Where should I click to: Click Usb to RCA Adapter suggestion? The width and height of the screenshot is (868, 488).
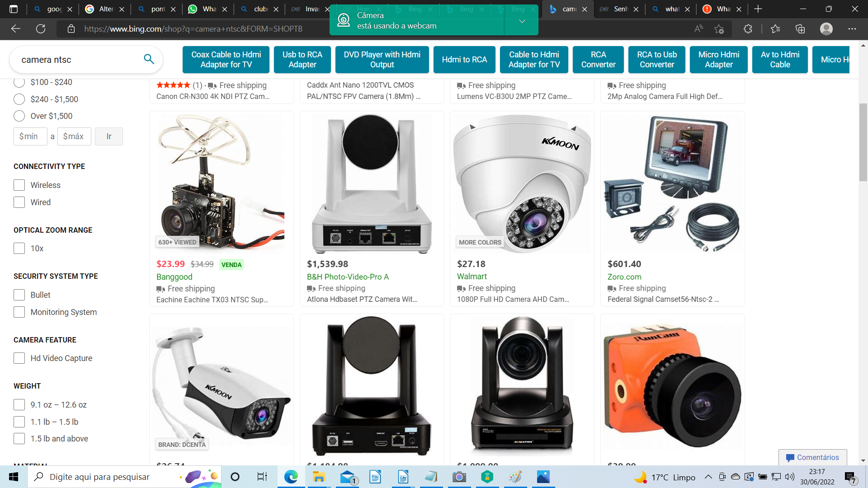coord(302,60)
